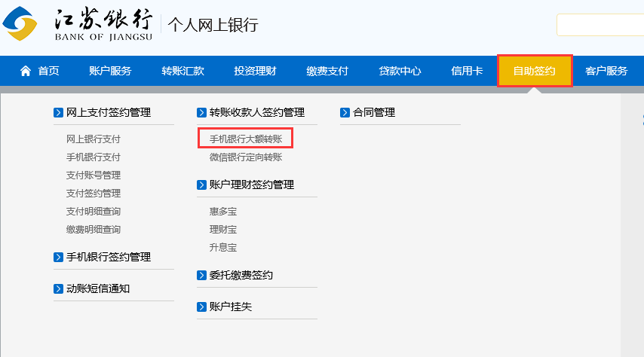Open 理财宝 wealth product link
Viewport: 644px width, 357px height.
(x=223, y=230)
